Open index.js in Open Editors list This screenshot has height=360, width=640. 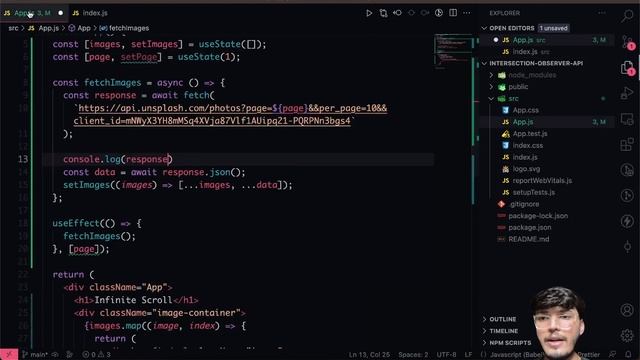pos(547,52)
